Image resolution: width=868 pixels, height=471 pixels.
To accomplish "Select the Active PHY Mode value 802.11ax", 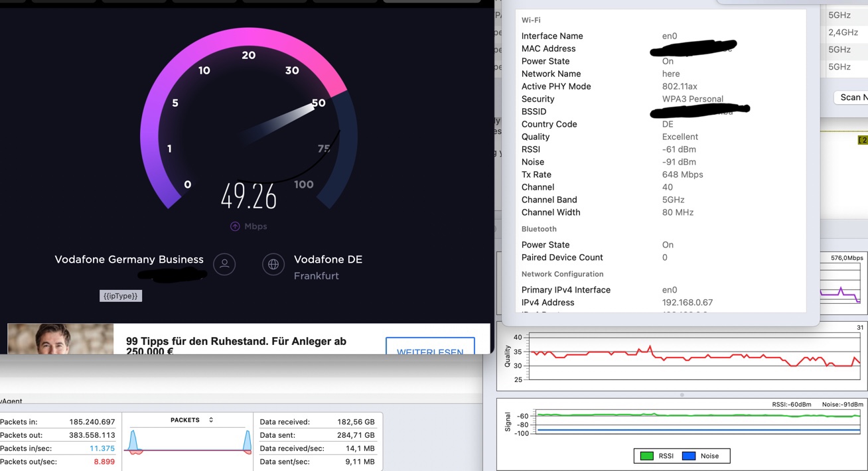I will [680, 86].
